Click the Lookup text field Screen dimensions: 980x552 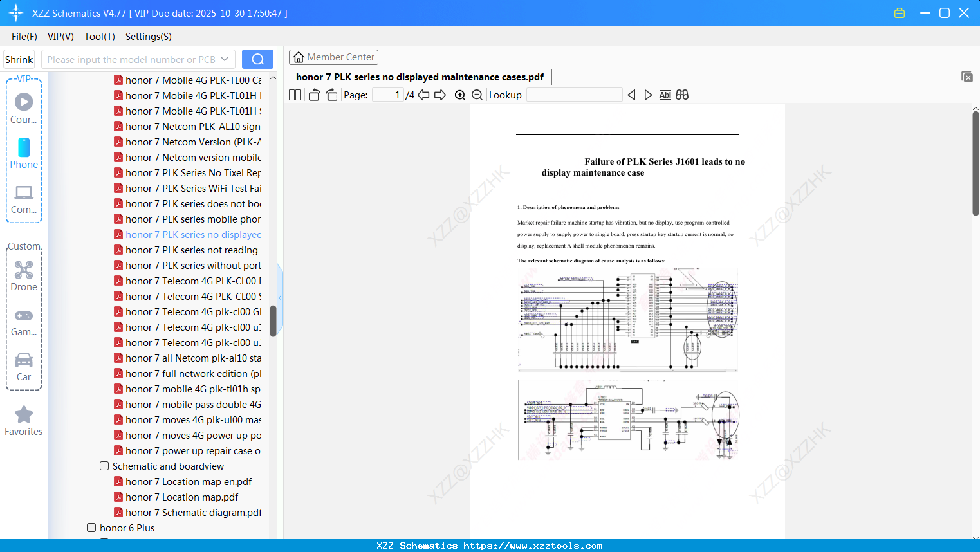(x=575, y=95)
